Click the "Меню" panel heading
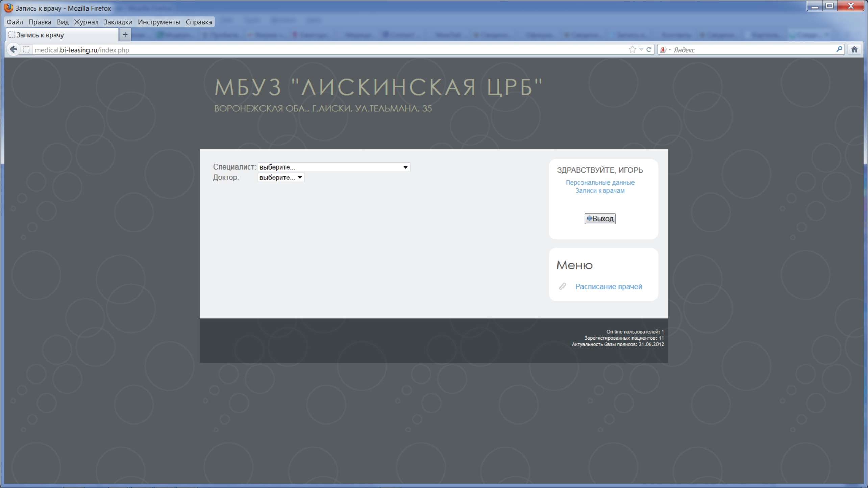This screenshot has height=488, width=868. 574,265
